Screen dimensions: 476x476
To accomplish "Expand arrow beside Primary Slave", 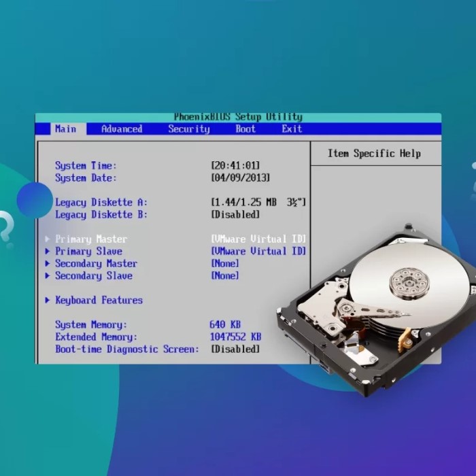I will (48, 252).
